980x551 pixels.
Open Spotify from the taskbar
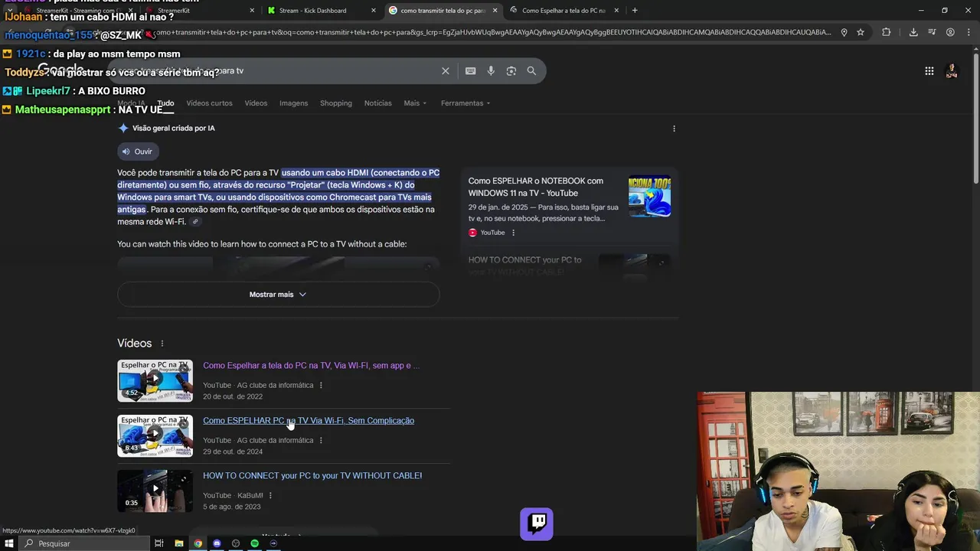(x=255, y=543)
